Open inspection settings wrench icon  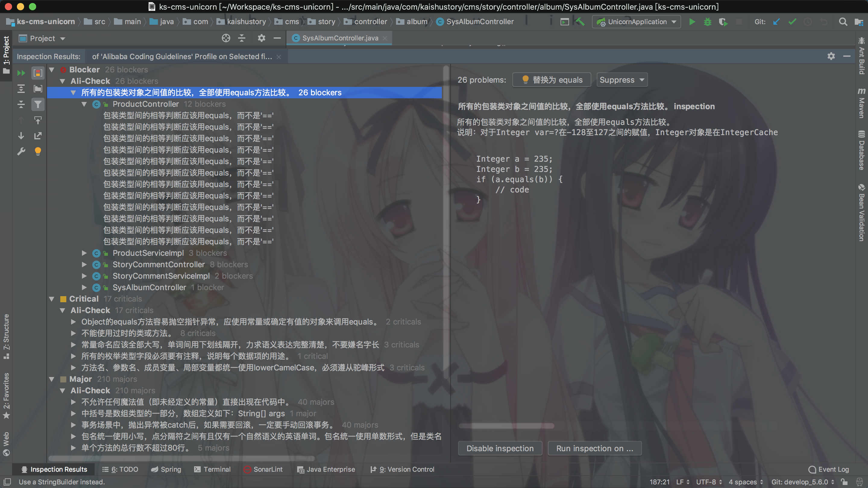tap(21, 151)
